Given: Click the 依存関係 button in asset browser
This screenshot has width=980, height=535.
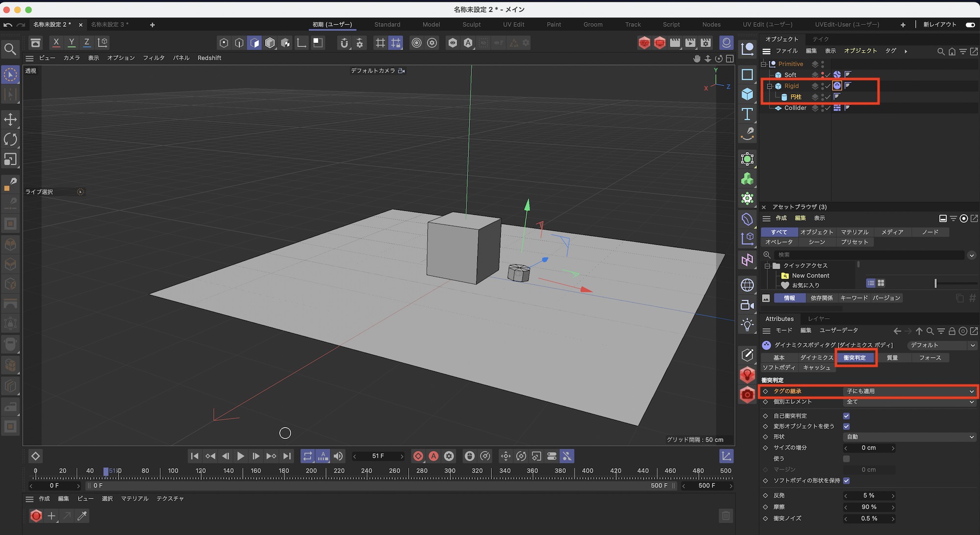Looking at the screenshot, I should pyautogui.click(x=821, y=298).
